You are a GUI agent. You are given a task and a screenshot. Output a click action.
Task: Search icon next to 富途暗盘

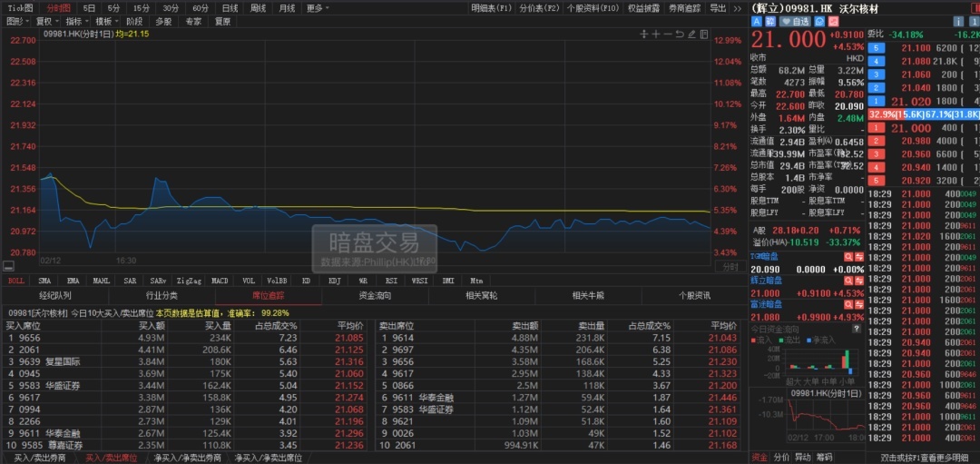pos(848,304)
